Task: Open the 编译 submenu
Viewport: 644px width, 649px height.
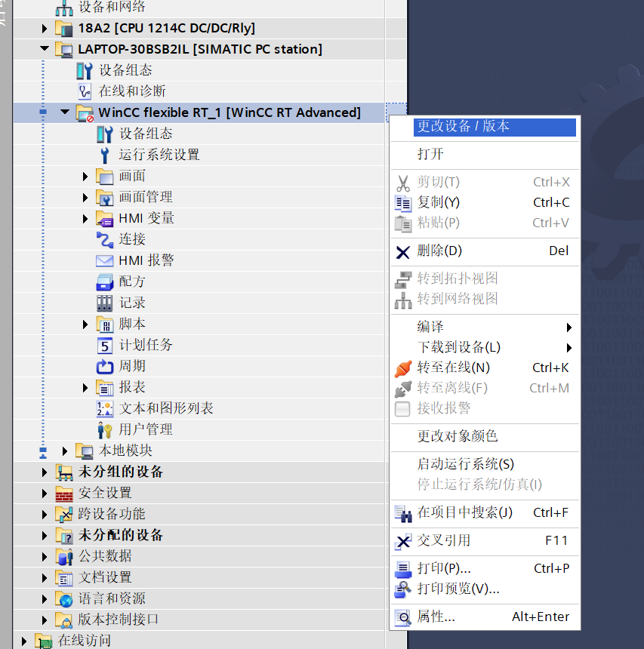Action: pos(484,327)
